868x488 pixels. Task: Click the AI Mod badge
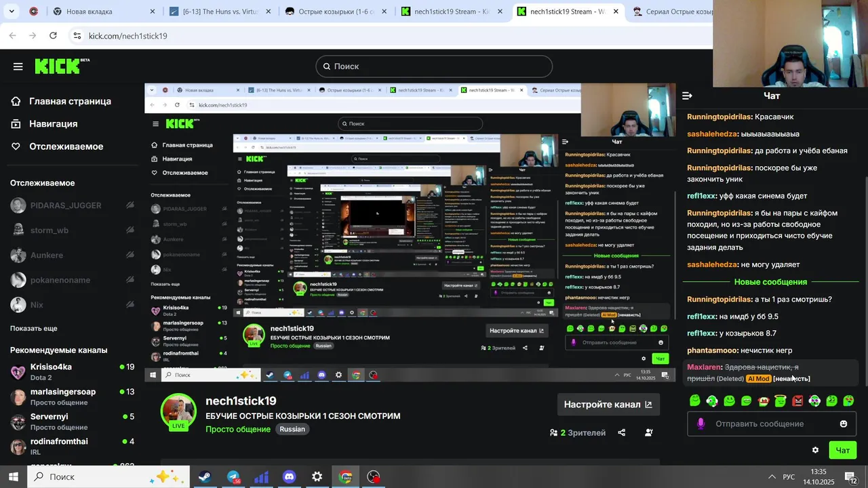[x=759, y=379]
